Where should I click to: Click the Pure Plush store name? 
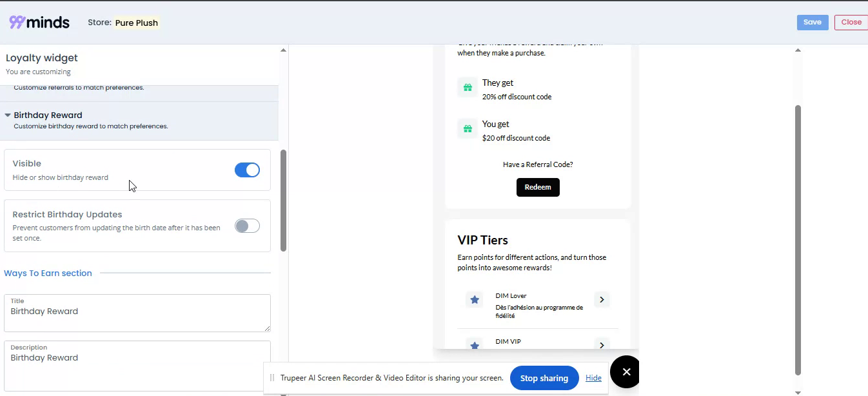pyautogui.click(x=136, y=23)
